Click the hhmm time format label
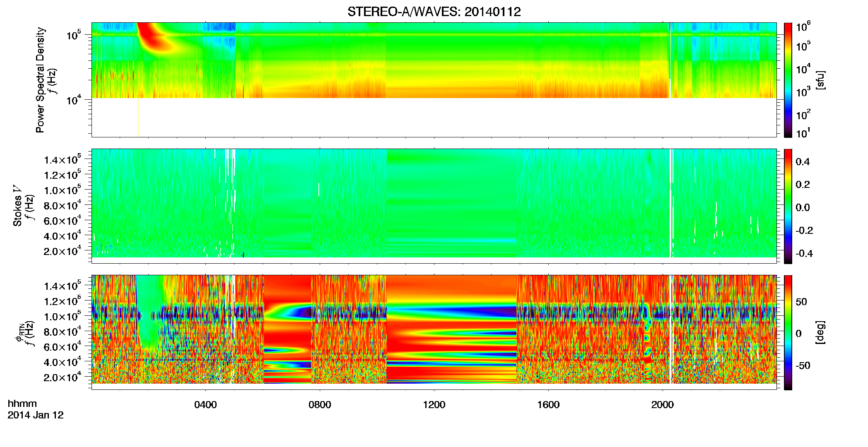 click(22, 404)
